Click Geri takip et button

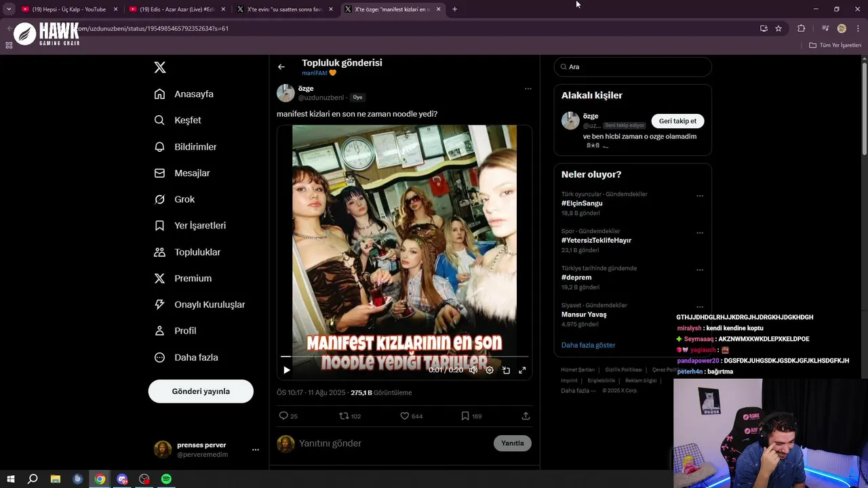(677, 121)
